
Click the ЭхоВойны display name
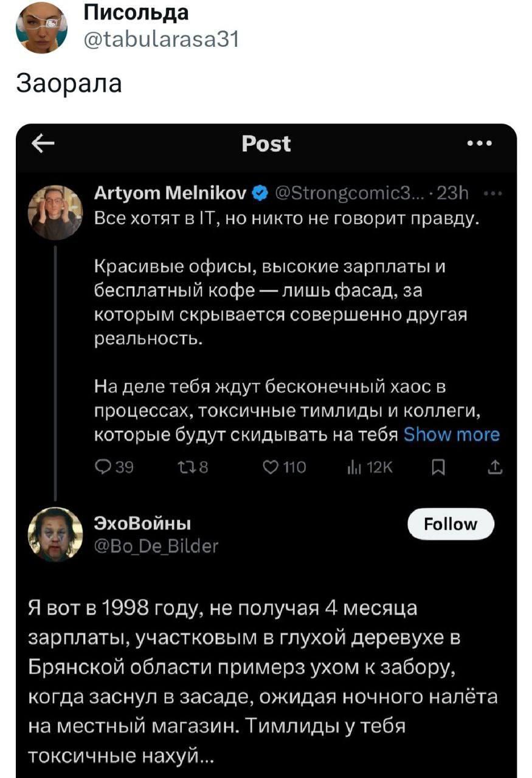pos(143,523)
